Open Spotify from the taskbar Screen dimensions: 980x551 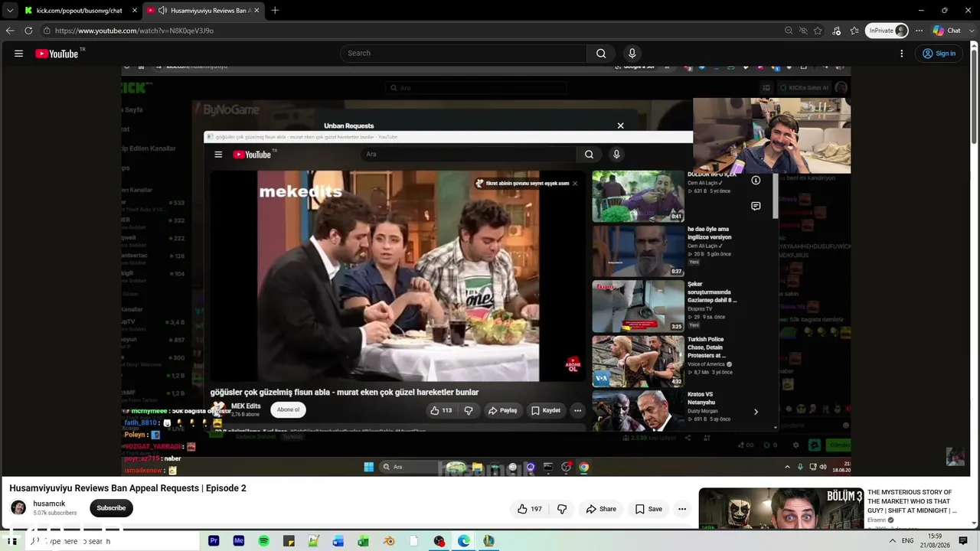pos(263,541)
